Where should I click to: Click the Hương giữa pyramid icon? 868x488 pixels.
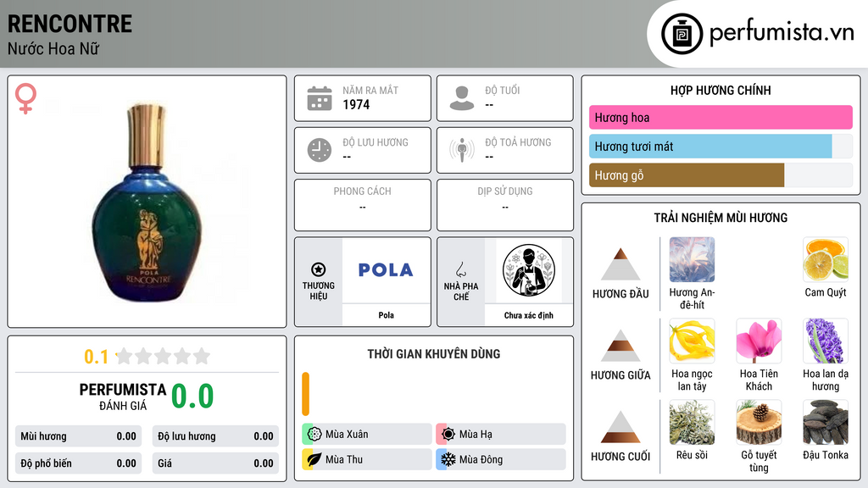pos(620,346)
